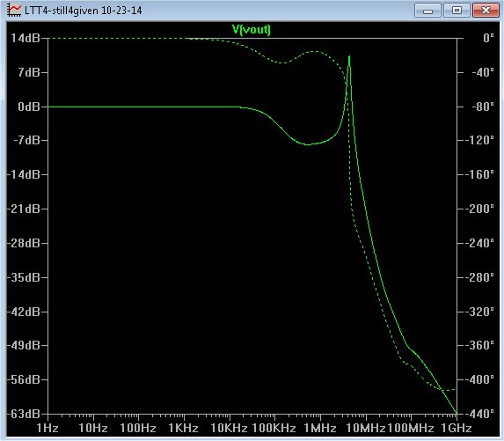This screenshot has height=441, width=504.
Task: Click the 1GHz frequency axis label
Action: pos(457,429)
